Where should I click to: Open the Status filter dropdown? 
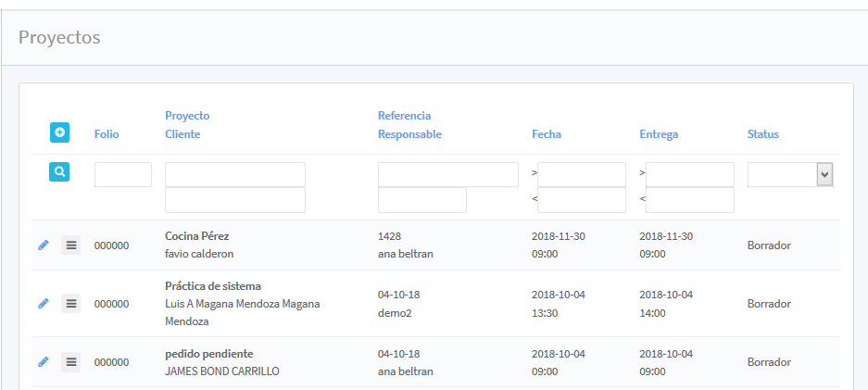pos(790,175)
